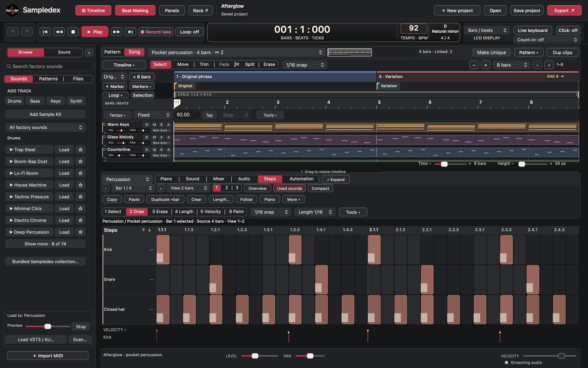Click the stop square icon
Screen dimensions: 588x368
73,32
